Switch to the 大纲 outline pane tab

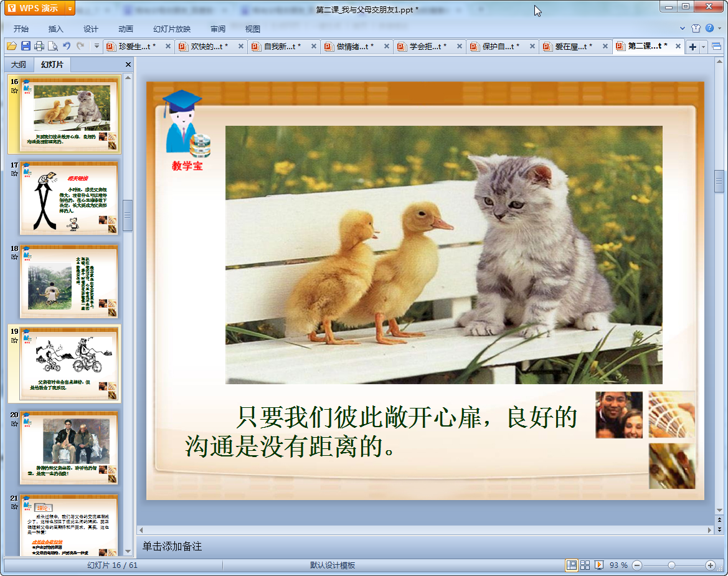point(19,65)
